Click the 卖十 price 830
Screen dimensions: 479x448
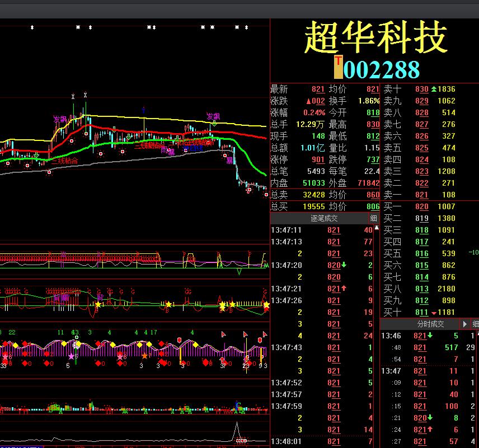click(421, 89)
